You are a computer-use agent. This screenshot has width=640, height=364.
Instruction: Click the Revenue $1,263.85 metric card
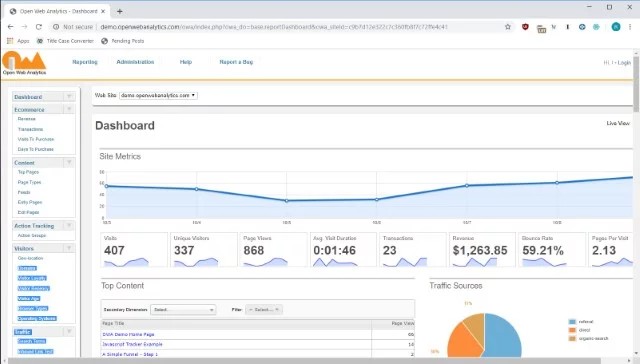pos(482,250)
